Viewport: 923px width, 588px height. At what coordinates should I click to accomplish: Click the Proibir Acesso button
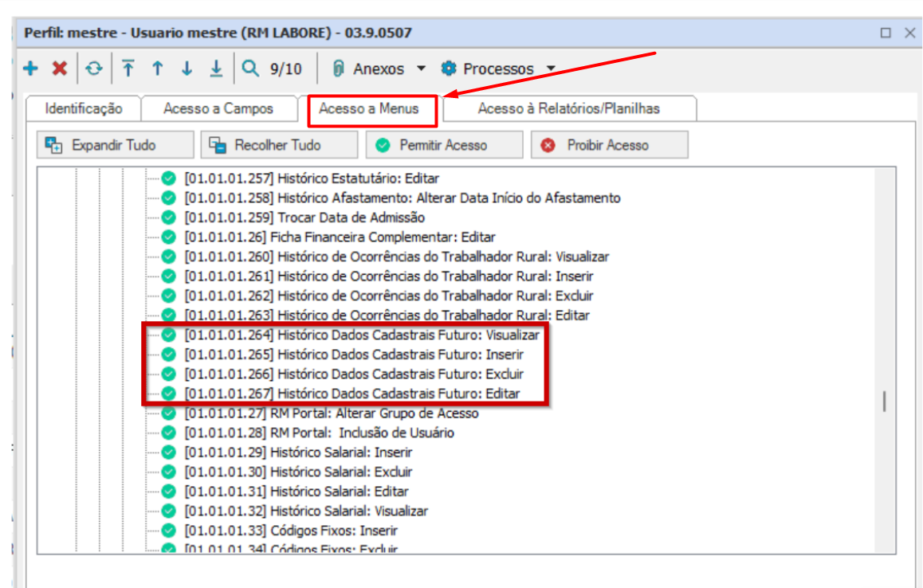click(609, 145)
